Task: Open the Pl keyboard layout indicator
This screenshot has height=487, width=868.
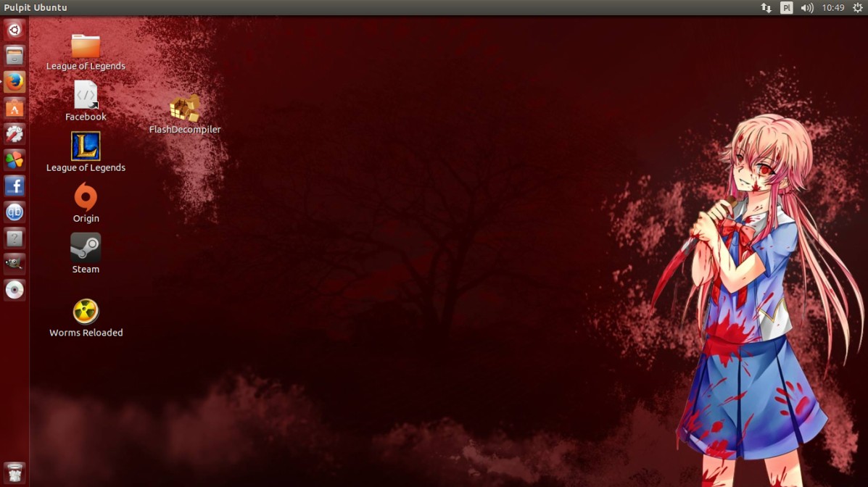Action: tap(787, 8)
